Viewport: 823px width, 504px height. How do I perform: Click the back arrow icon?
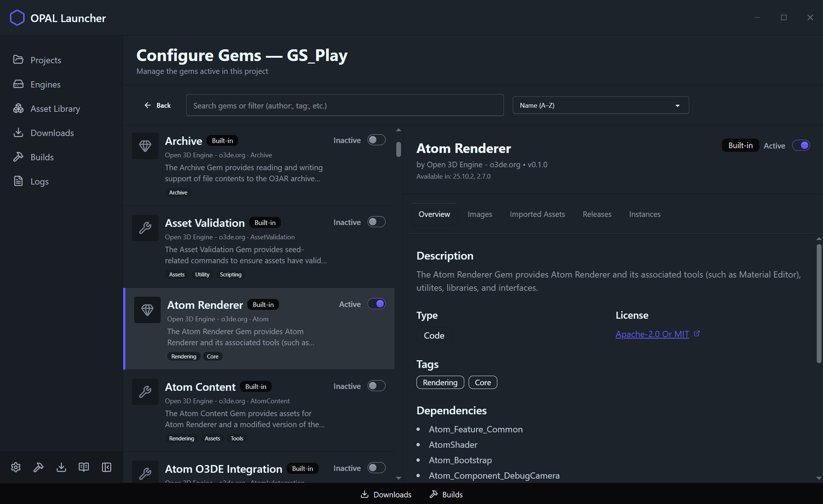pyautogui.click(x=148, y=106)
